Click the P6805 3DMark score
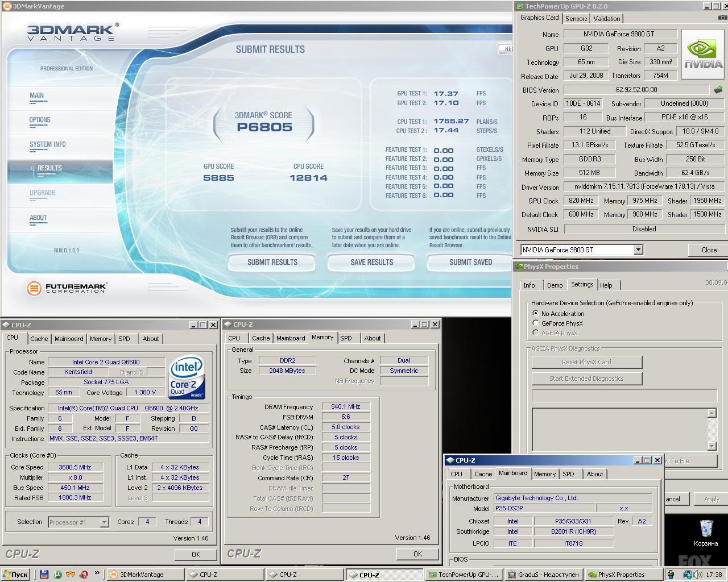The image size is (728, 582). pyautogui.click(x=264, y=127)
